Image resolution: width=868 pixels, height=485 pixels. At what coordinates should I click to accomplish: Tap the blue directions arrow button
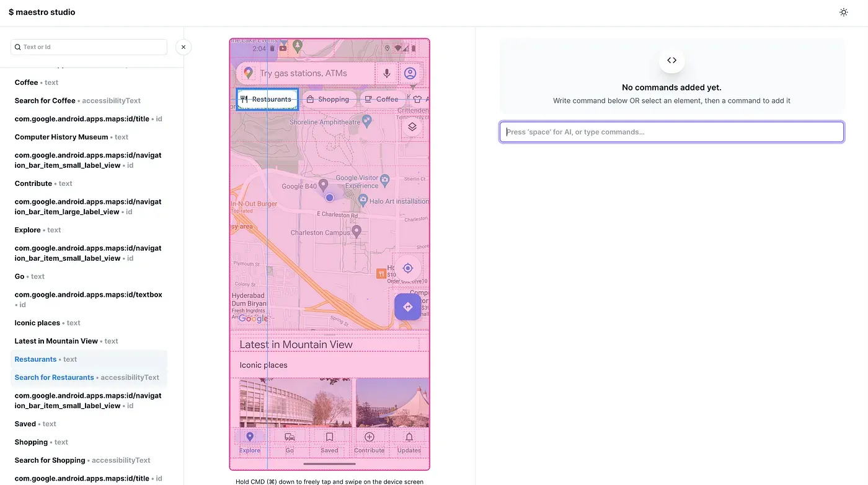407,307
